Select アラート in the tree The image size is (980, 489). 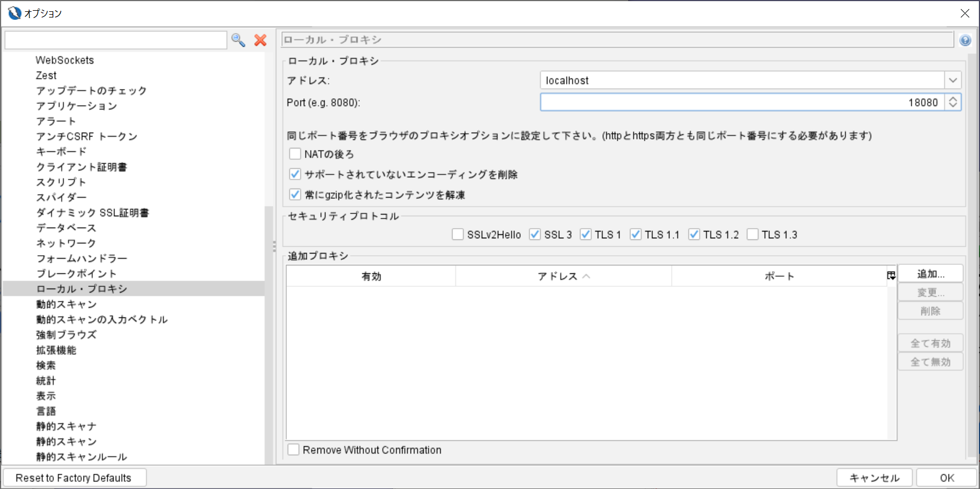(56, 121)
